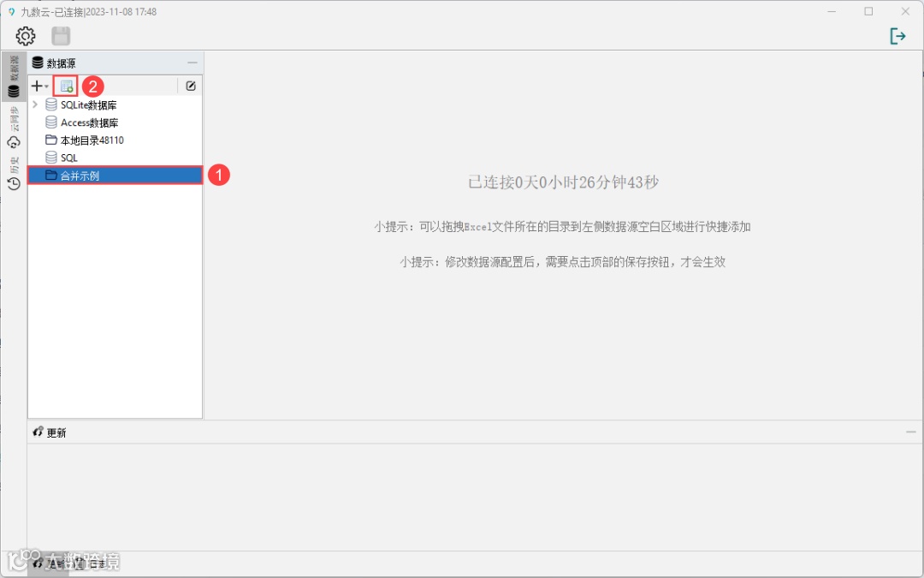This screenshot has width=924, height=578.
Task: Switch to the 历史 sidebar tab
Action: pyautogui.click(x=13, y=167)
